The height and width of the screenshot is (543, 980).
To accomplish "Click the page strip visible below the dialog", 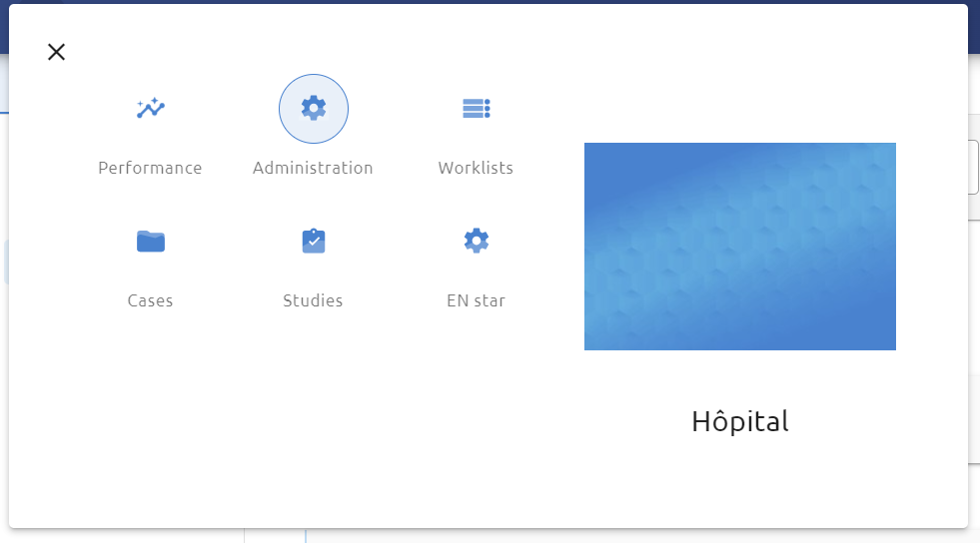I will point(488,536).
